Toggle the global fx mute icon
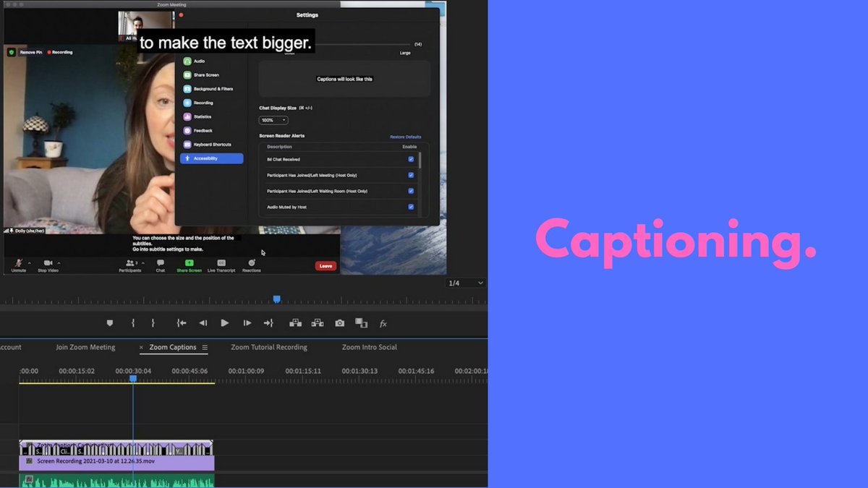 383,324
